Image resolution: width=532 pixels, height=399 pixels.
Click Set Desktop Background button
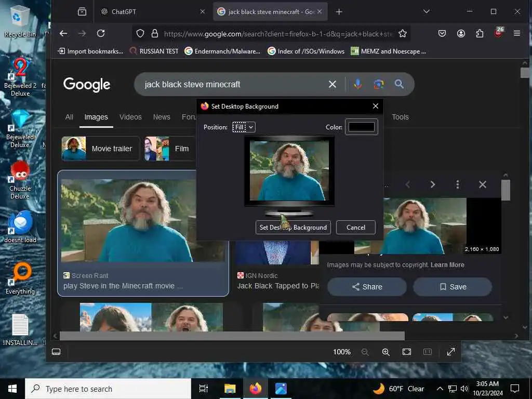coord(293,228)
